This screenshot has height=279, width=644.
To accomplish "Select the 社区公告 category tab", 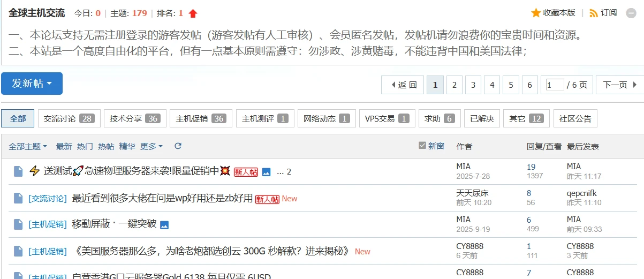I will 575,118.
